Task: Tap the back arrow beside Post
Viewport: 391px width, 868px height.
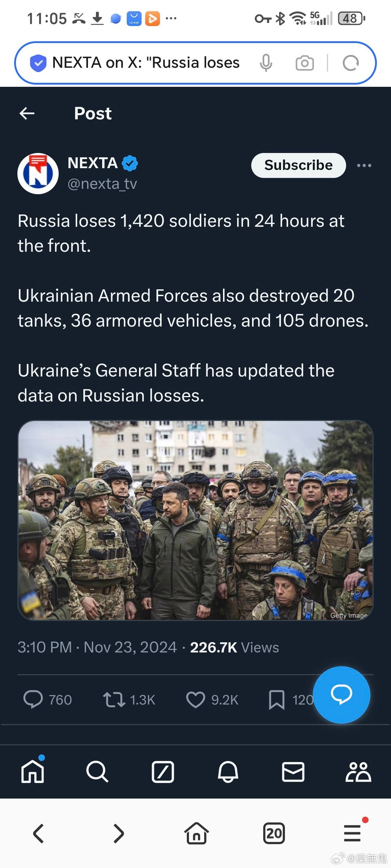Action: (x=27, y=114)
